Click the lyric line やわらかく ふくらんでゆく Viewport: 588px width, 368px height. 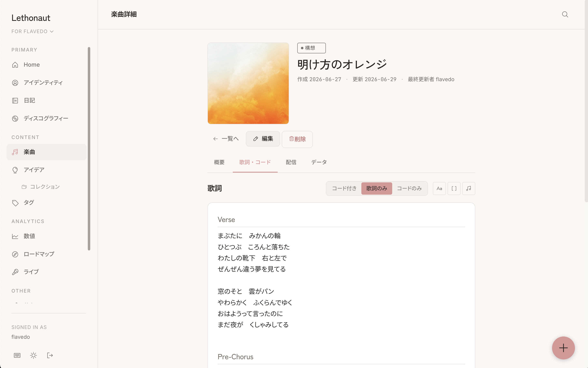click(255, 302)
